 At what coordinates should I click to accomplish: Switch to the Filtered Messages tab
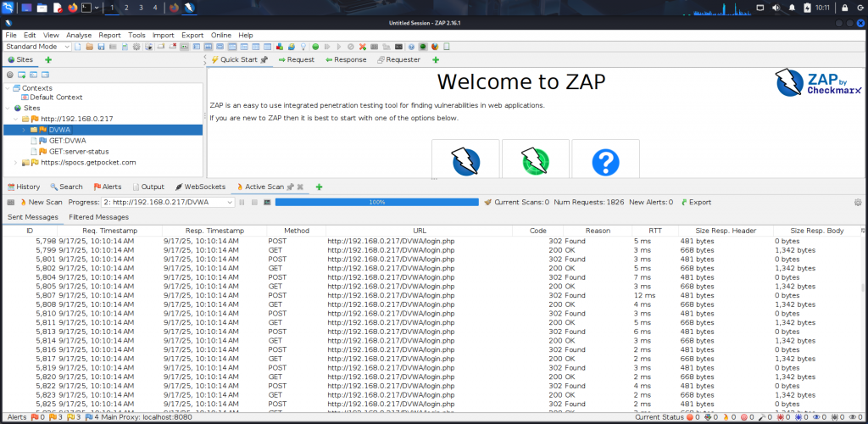tap(98, 217)
